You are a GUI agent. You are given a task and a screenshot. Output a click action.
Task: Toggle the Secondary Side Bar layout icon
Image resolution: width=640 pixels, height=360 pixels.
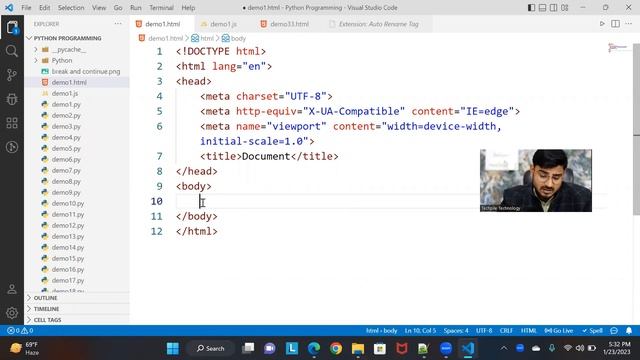553,8
